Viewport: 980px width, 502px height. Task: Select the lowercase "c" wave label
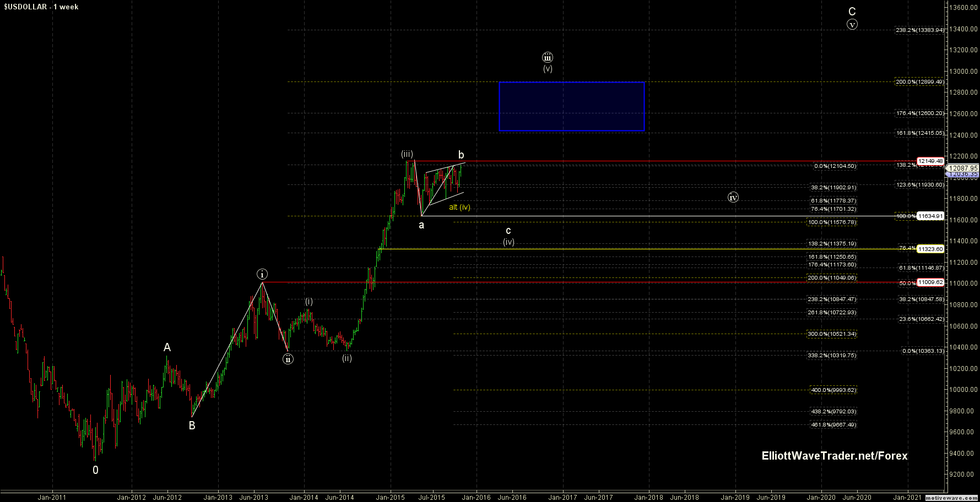coord(508,231)
